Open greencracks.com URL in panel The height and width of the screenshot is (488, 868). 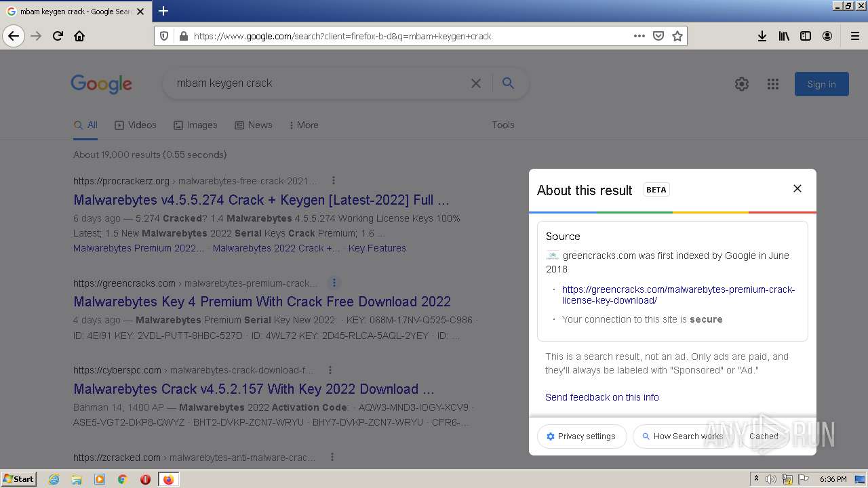(x=678, y=295)
